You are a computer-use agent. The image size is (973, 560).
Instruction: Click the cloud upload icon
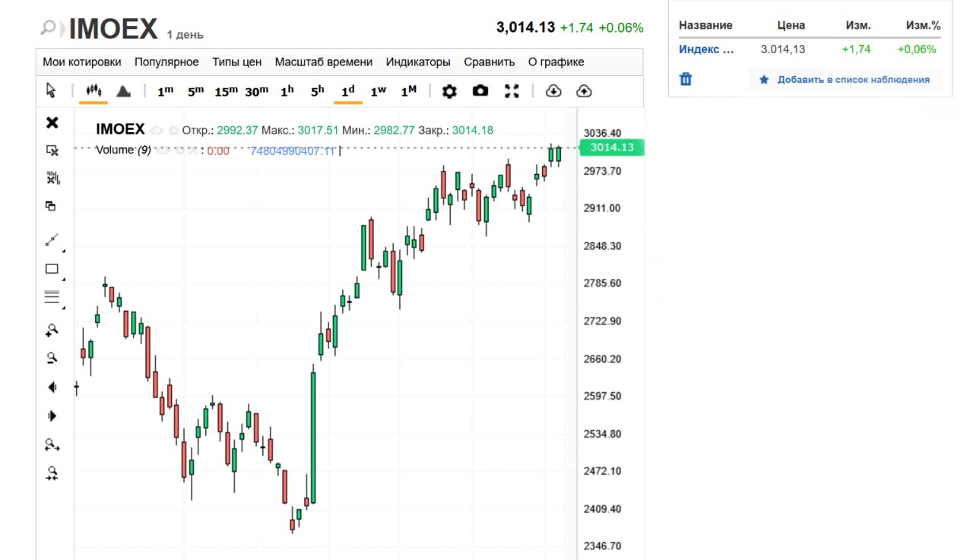(x=584, y=91)
